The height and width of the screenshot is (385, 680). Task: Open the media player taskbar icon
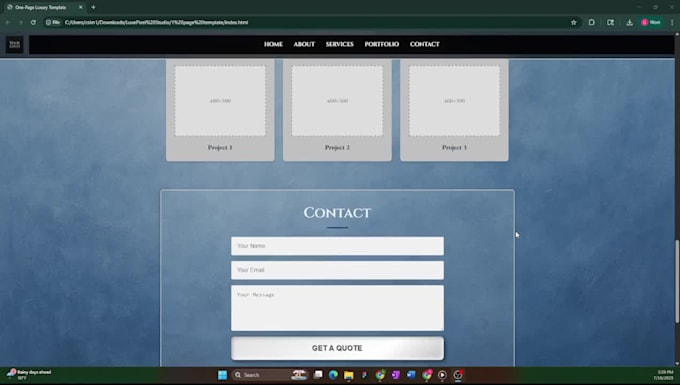[442, 375]
